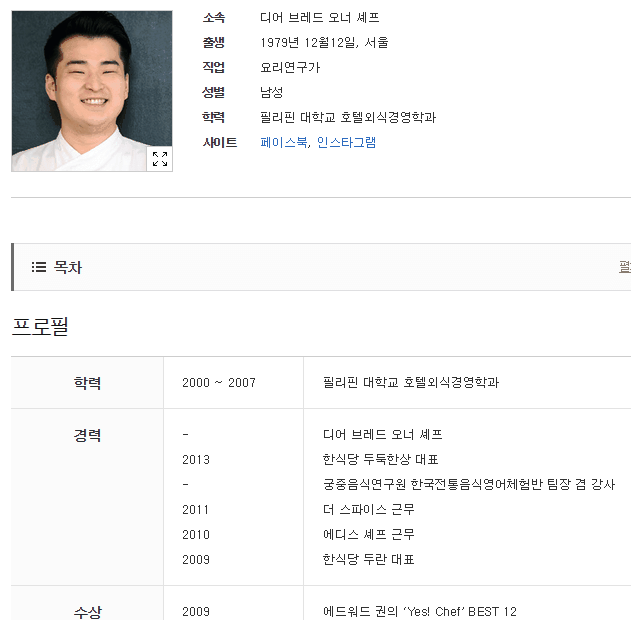The width and height of the screenshot is (631, 620).
Task: Select the 소속 value 디어 브레드 오너 셰프
Action: [320, 17]
